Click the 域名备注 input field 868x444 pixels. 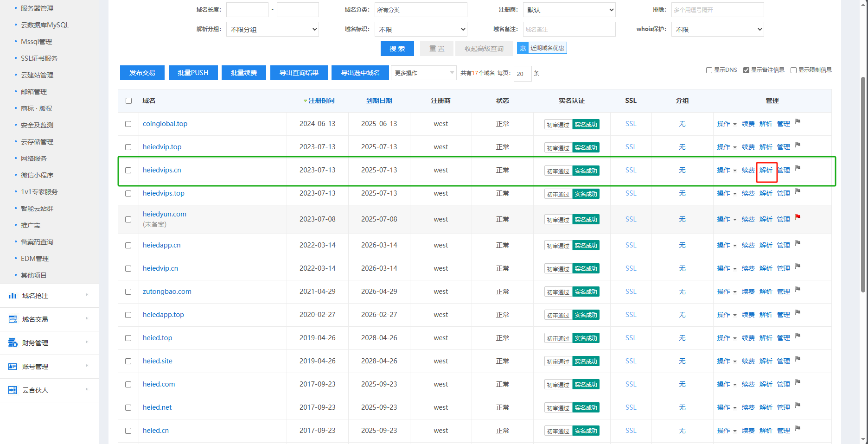[569, 29]
